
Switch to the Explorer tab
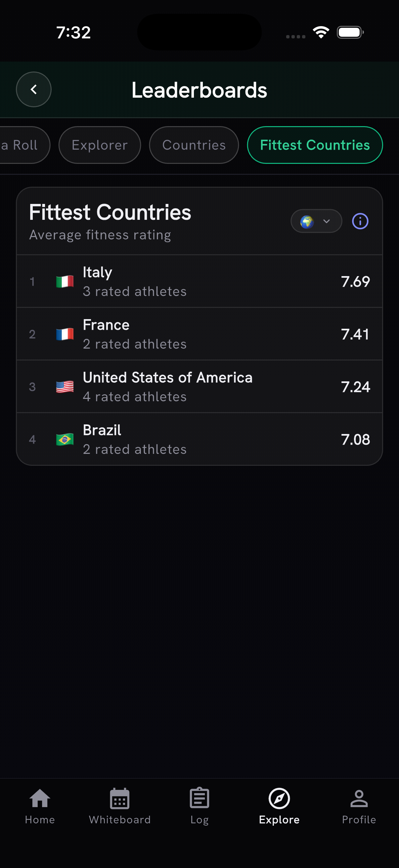point(100,145)
